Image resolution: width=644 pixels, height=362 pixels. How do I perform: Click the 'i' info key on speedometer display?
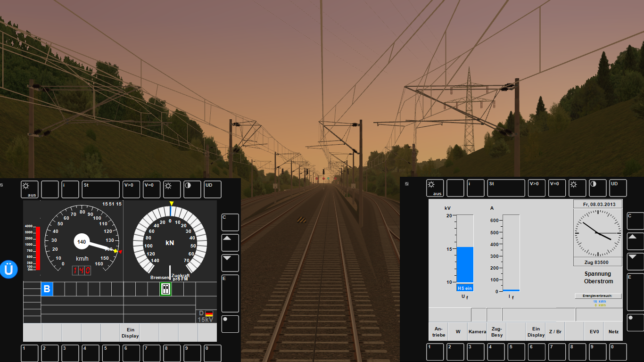[x=70, y=189]
